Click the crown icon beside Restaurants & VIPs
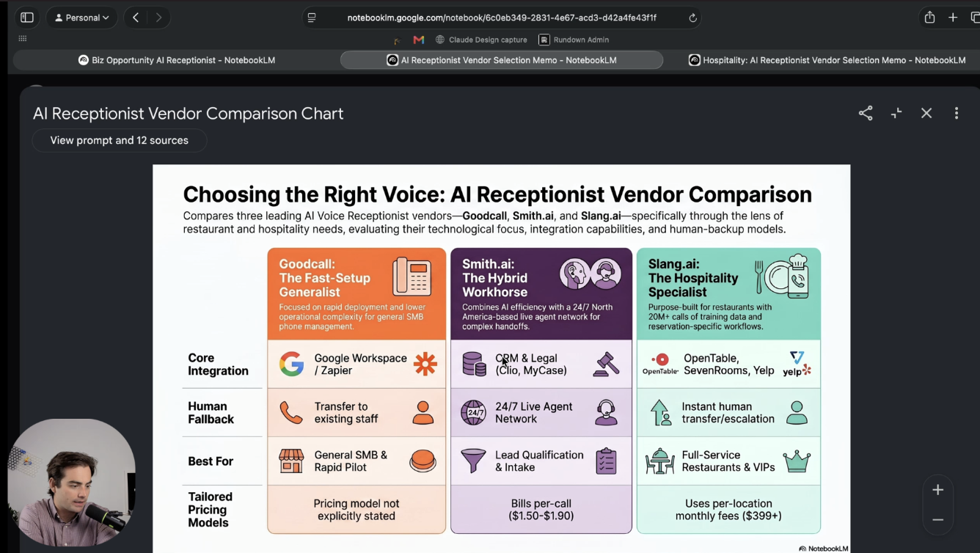The height and width of the screenshot is (553, 980). (797, 461)
